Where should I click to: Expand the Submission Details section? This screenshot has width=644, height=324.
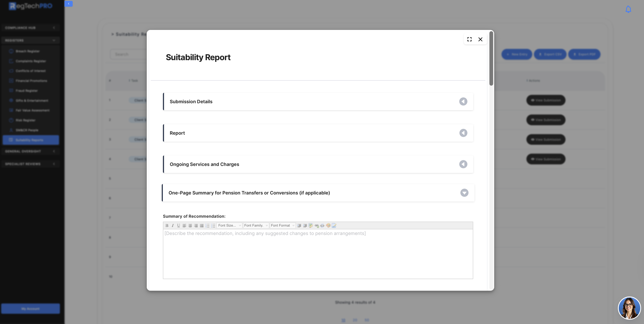click(463, 101)
